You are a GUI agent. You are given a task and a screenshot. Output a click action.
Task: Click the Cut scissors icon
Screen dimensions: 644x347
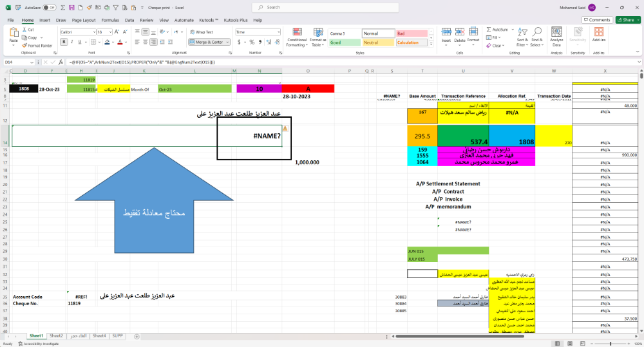tap(24, 30)
